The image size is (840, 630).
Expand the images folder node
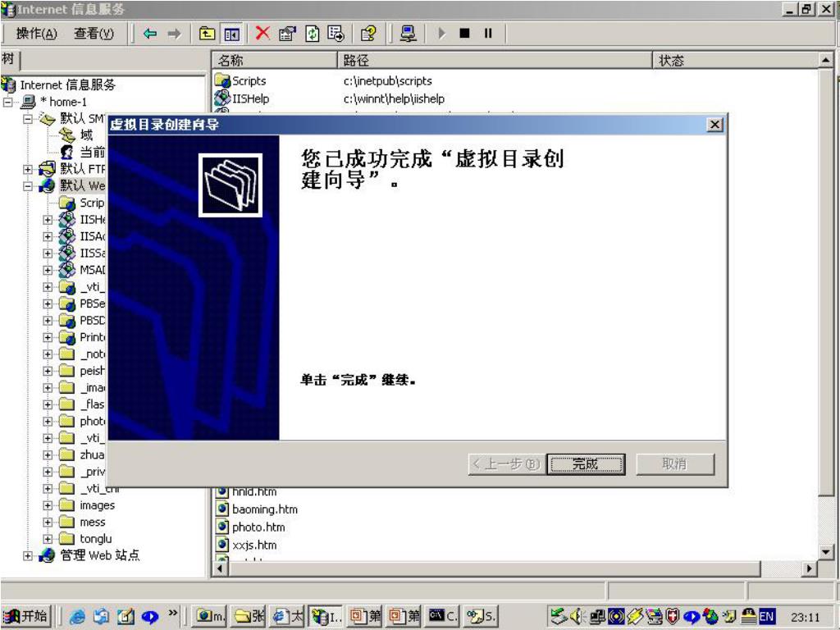coord(48,505)
